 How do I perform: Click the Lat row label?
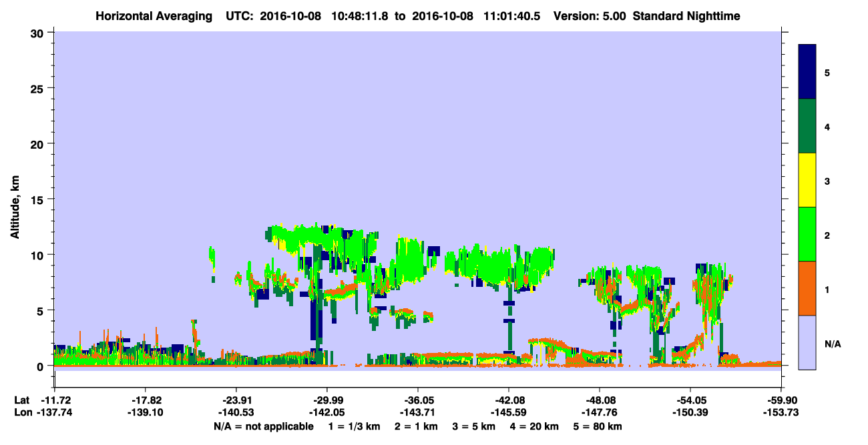point(21,400)
